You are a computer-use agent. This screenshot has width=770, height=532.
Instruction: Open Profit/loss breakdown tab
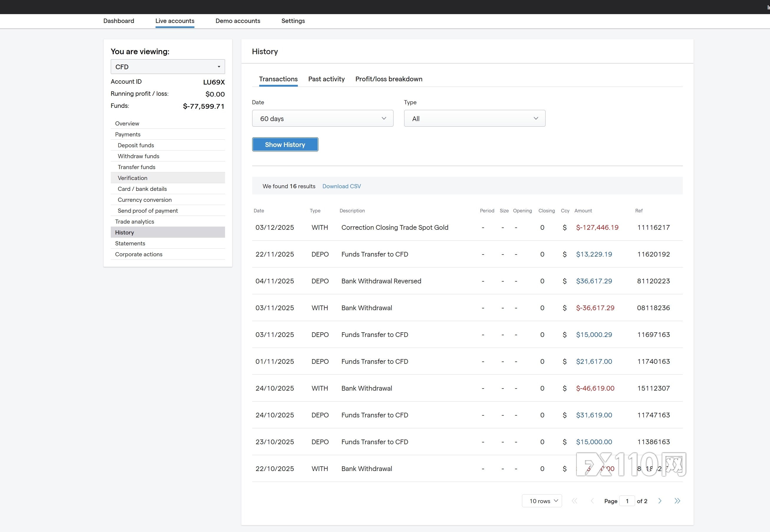point(388,79)
